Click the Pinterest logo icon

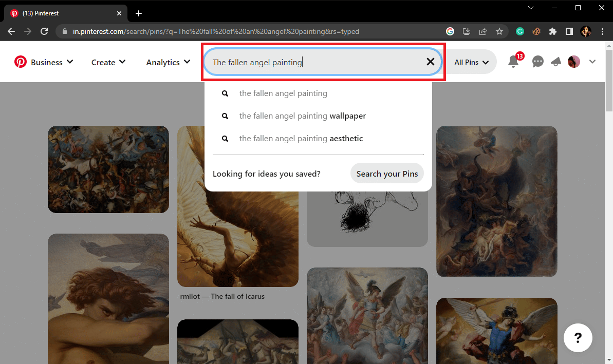pos(21,62)
